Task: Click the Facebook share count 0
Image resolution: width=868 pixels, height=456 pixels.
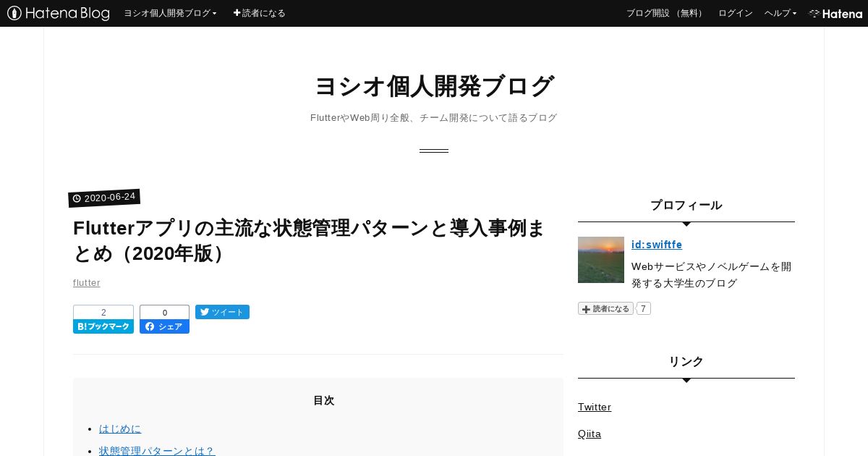Action: point(164,313)
